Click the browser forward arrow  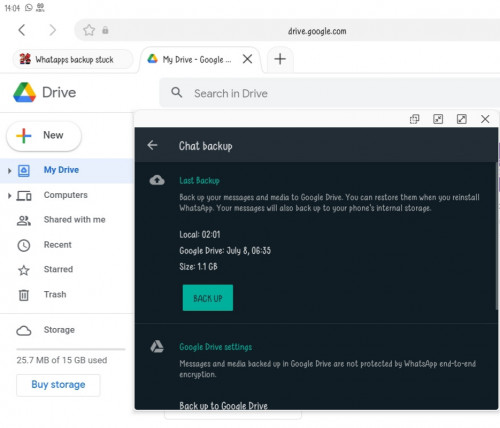[53, 30]
